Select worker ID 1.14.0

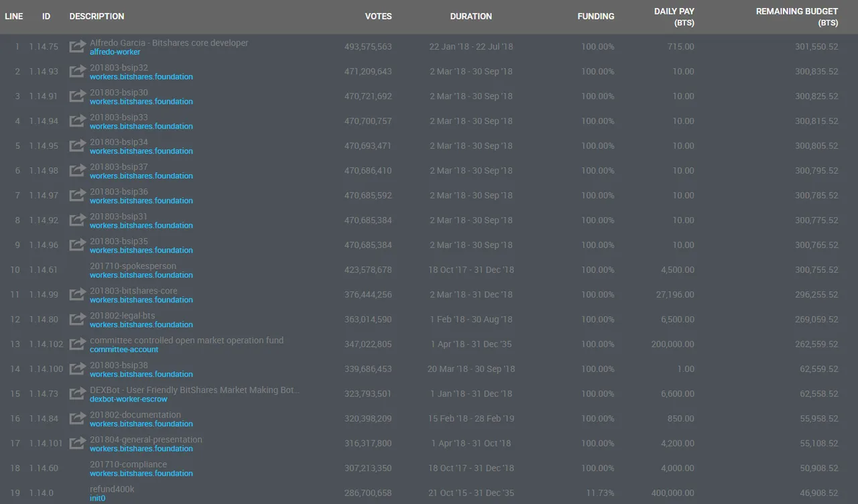point(41,493)
